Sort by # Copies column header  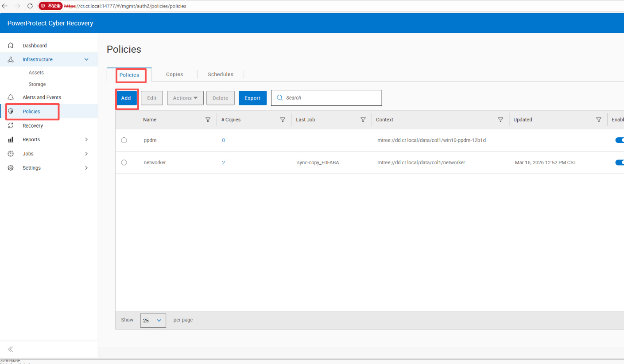[x=231, y=120]
